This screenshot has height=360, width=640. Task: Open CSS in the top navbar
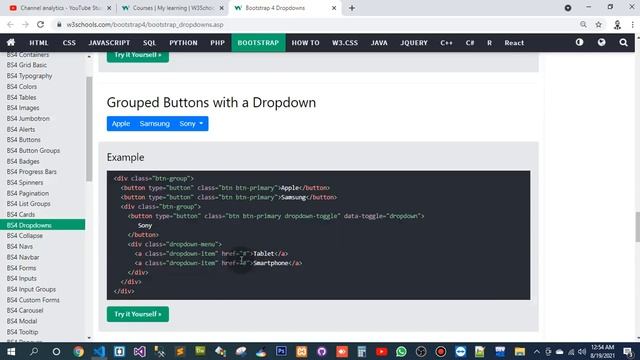coord(69,42)
